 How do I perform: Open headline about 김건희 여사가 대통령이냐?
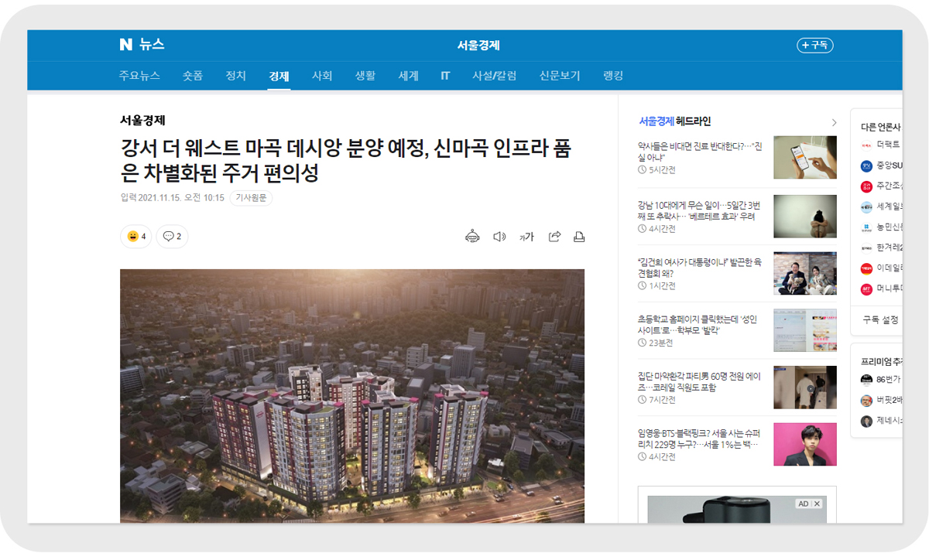(699, 268)
